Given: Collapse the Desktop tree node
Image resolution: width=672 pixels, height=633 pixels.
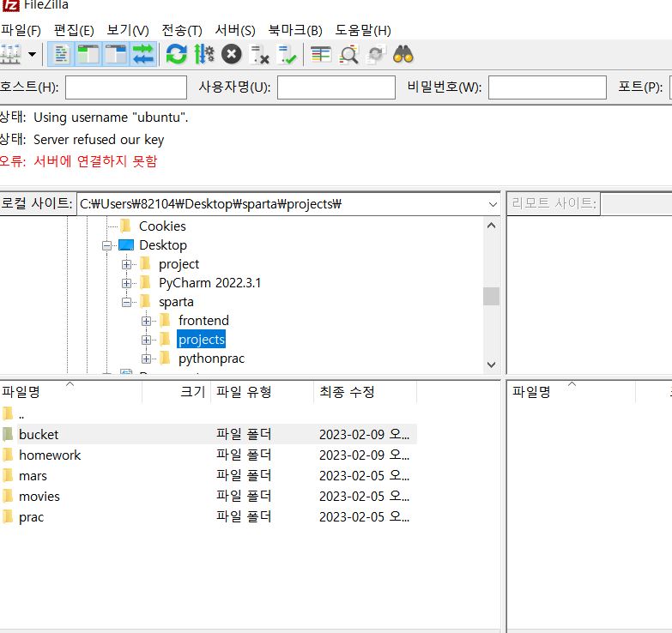Looking at the screenshot, I should coord(106,245).
